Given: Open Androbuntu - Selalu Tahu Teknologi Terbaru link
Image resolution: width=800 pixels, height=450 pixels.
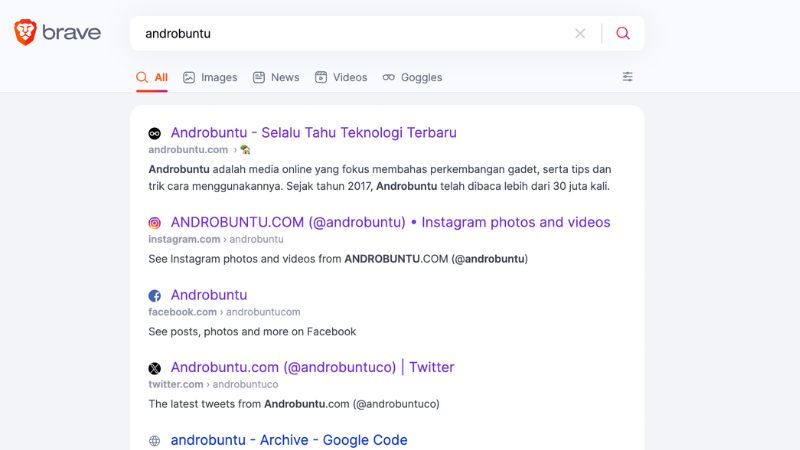Looking at the screenshot, I should (x=313, y=132).
